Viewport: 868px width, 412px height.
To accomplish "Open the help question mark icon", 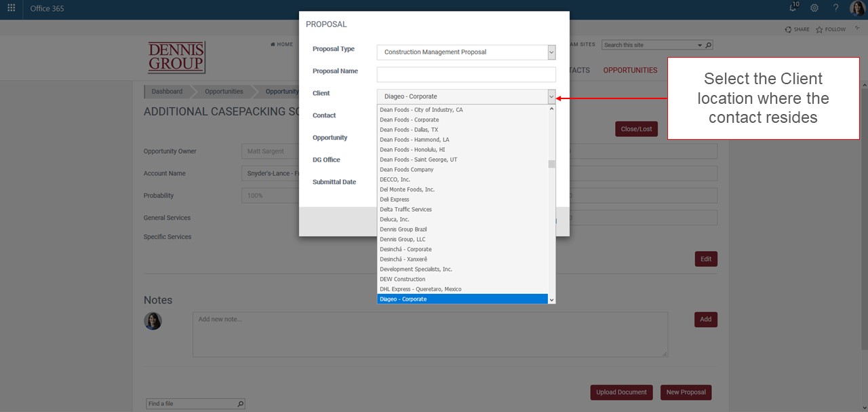I will pos(835,8).
